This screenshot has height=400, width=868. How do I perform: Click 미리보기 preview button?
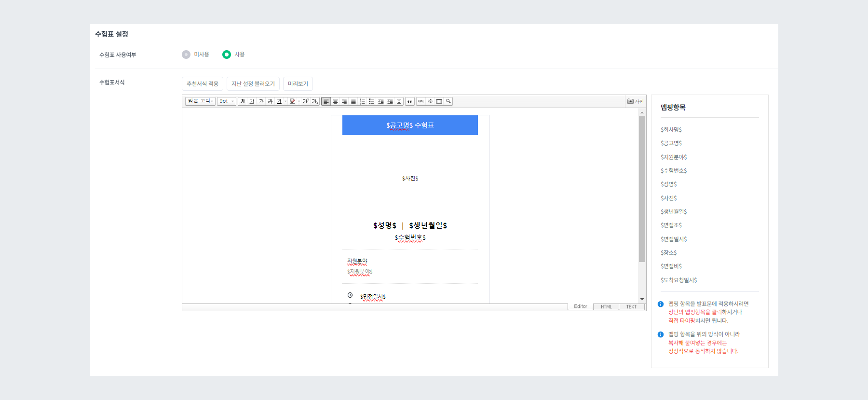pos(298,83)
